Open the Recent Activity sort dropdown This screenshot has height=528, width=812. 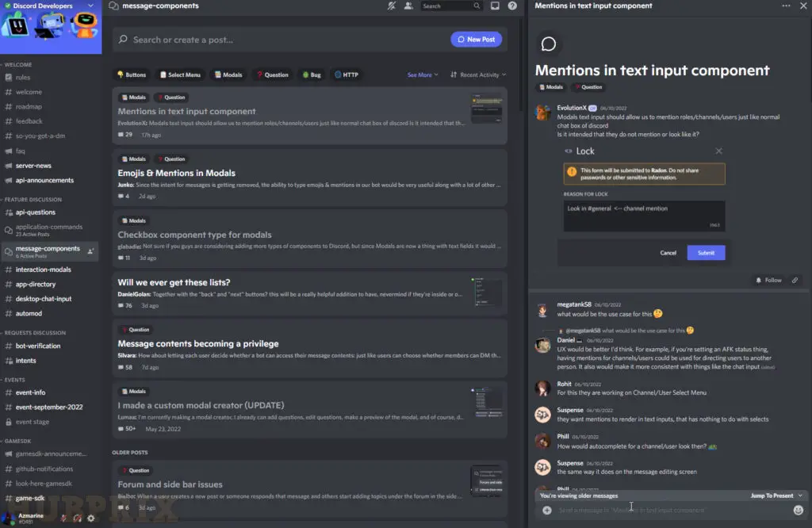[x=478, y=75]
